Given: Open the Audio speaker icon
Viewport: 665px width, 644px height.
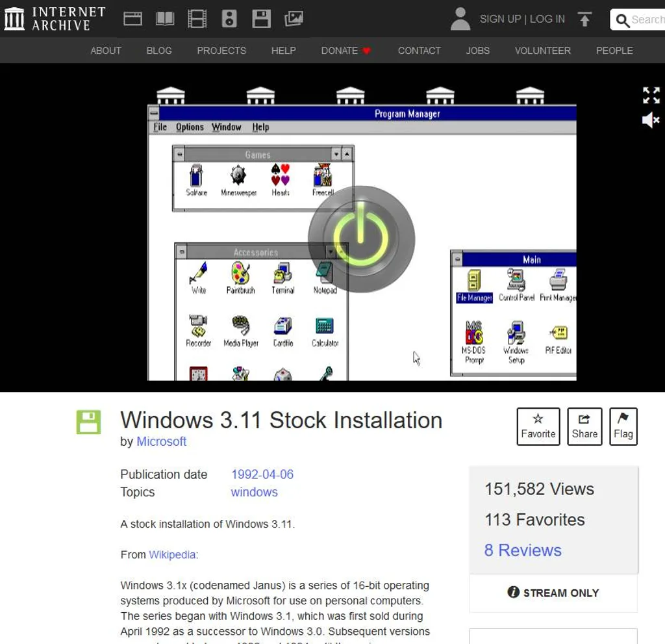Looking at the screenshot, I should (x=229, y=19).
